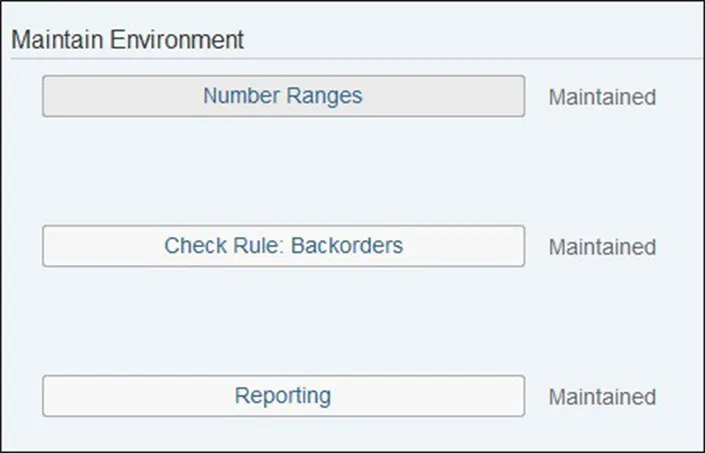Click Maintained status beside Reporting
This screenshot has height=453, width=705.
click(602, 397)
